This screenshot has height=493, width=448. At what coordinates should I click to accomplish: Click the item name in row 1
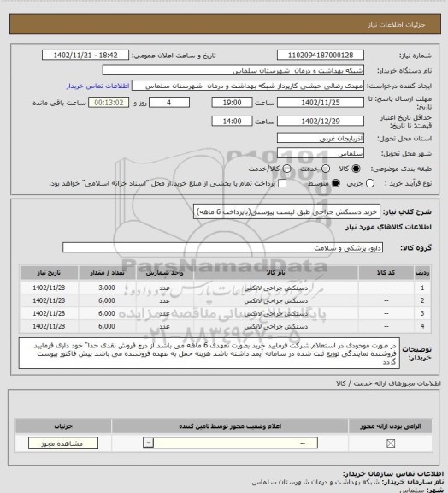click(x=276, y=288)
